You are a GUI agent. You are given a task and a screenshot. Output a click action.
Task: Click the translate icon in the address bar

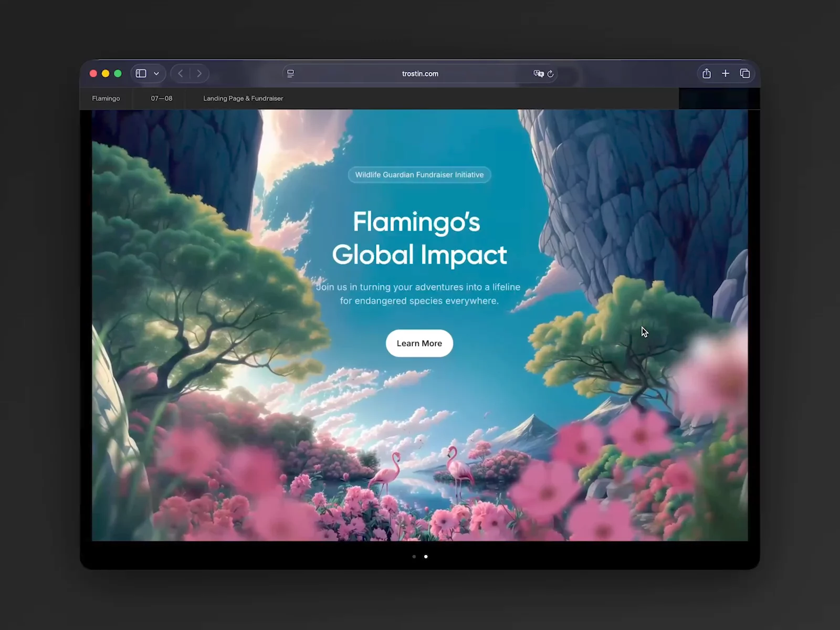(x=538, y=73)
